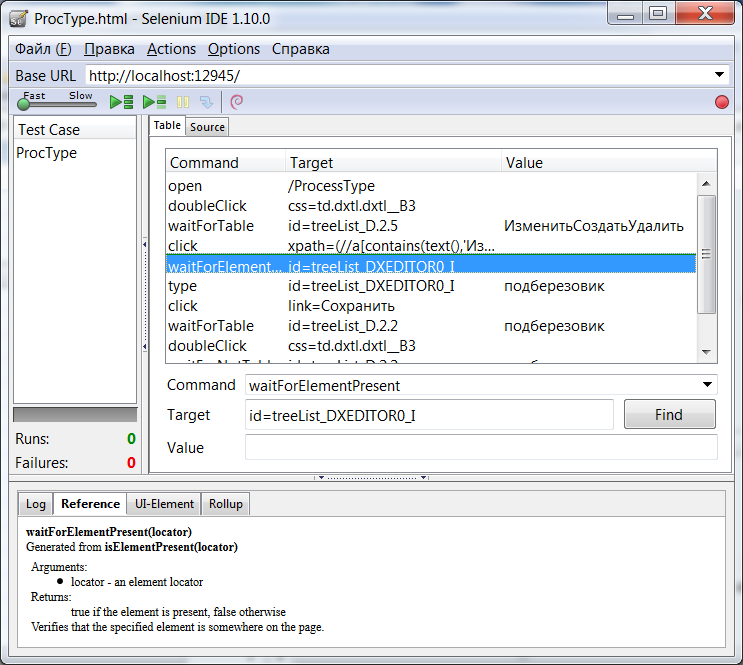
Task: Select the type id=treeList_DXEDITOR0_I row
Action: coord(431,286)
